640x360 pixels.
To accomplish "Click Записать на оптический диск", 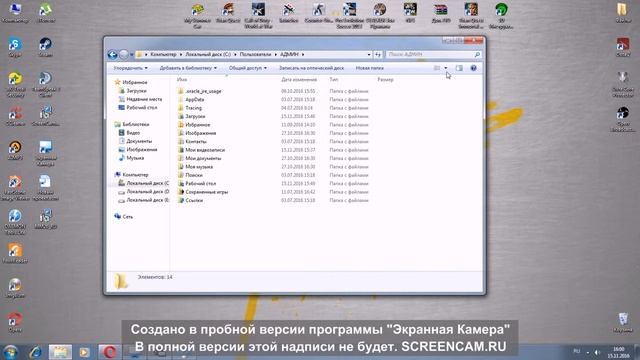I will [311, 68].
